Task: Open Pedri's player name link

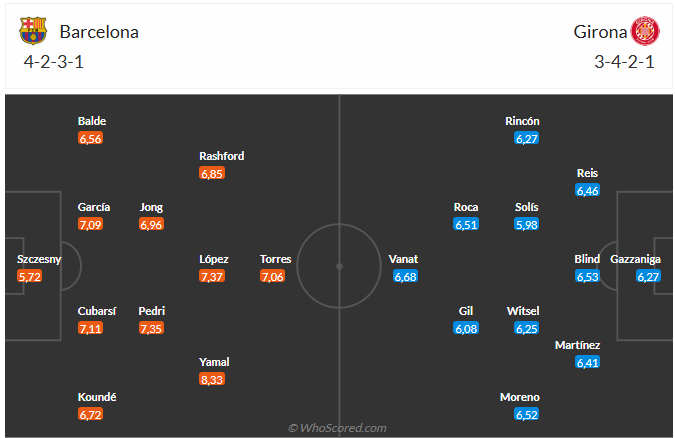Action: click(152, 311)
